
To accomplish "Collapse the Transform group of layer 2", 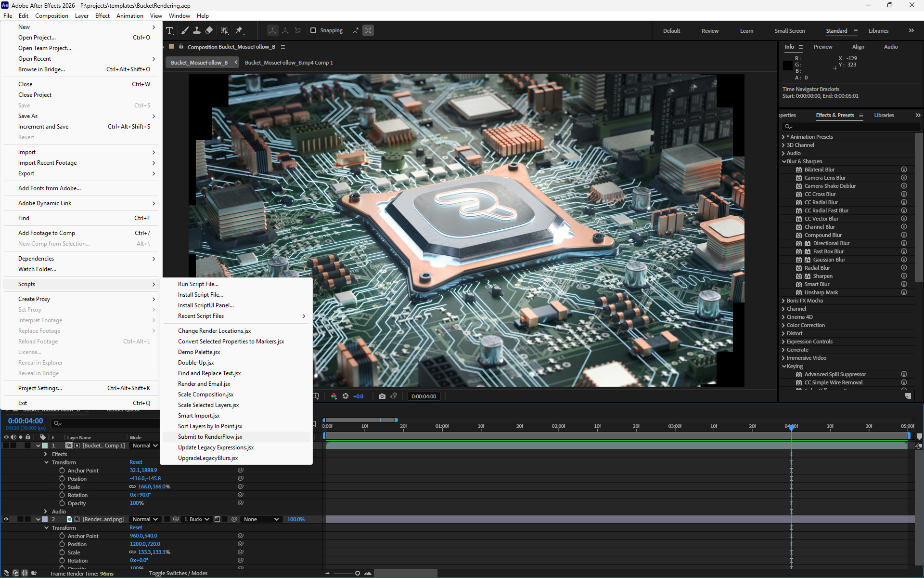I will coord(46,527).
